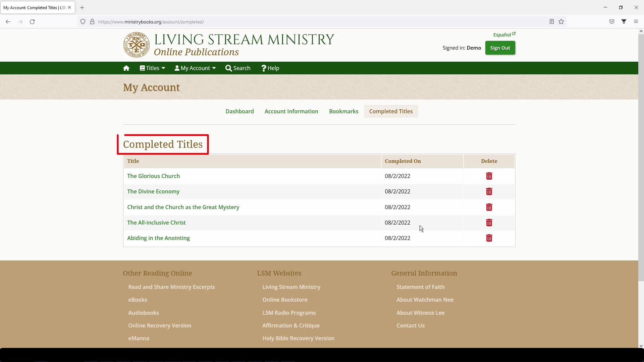The image size is (644, 362).
Task: Switch to Dashboard tab
Action: [239, 111]
